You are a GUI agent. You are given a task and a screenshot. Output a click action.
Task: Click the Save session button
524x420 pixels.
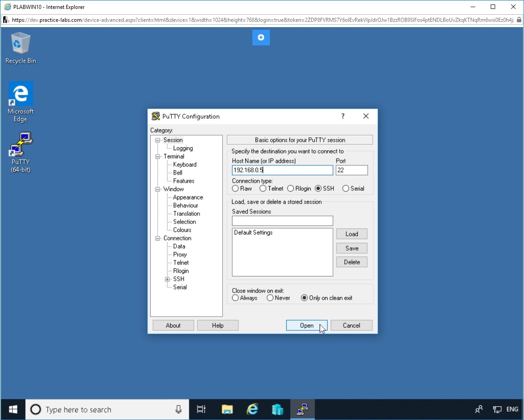[352, 248]
